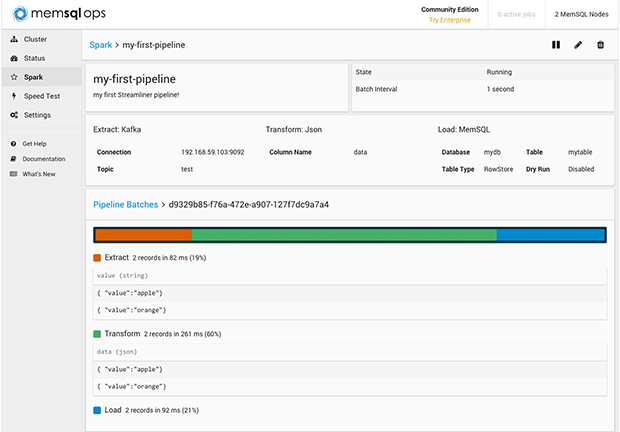Click the Database value mydb
620x432 pixels.
(x=492, y=152)
